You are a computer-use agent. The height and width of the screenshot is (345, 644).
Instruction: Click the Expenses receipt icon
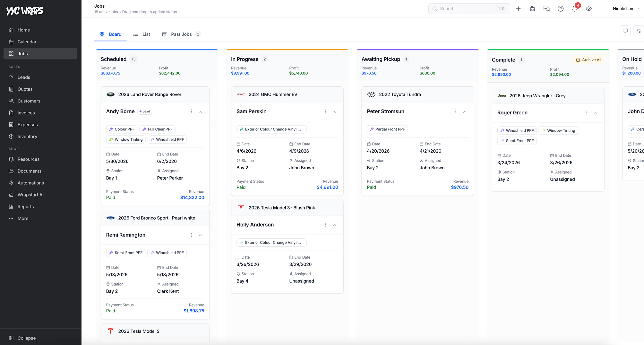click(x=11, y=125)
